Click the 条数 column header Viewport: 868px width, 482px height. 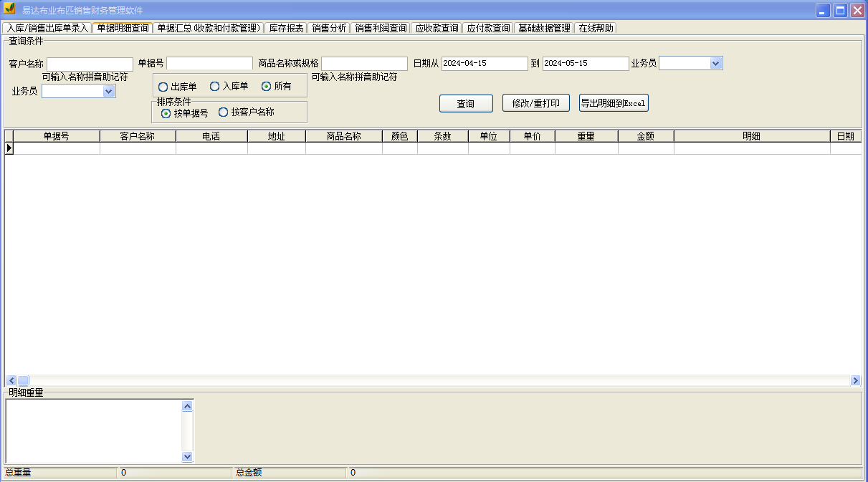pyautogui.click(x=443, y=136)
